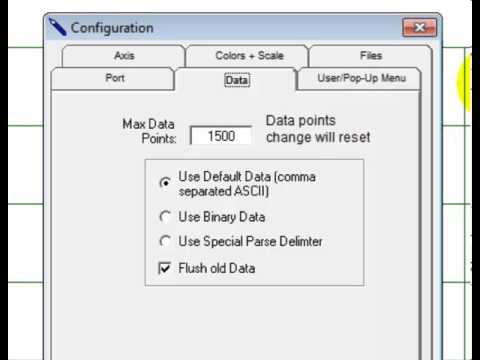Close the Configuration dialog

pyautogui.click(x=420, y=28)
